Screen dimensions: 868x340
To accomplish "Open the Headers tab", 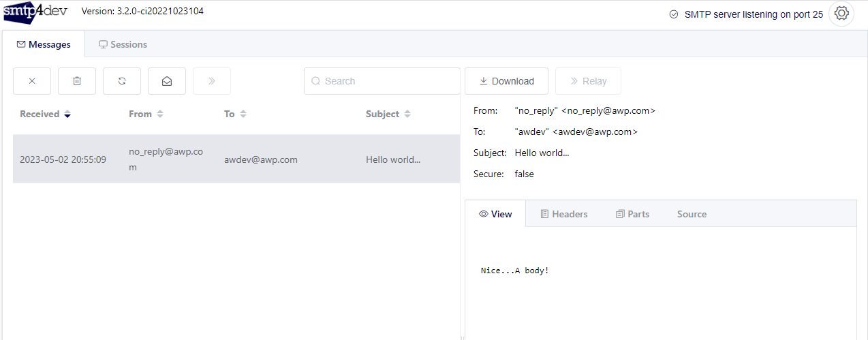I will point(563,214).
